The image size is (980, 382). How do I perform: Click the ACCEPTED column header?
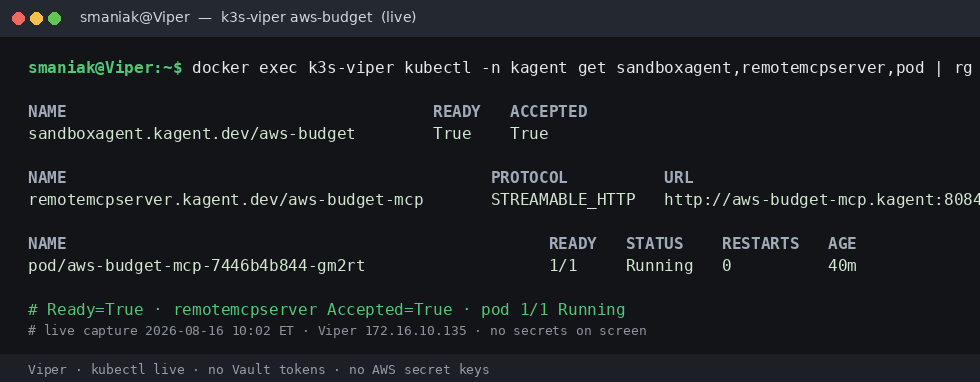(x=549, y=111)
